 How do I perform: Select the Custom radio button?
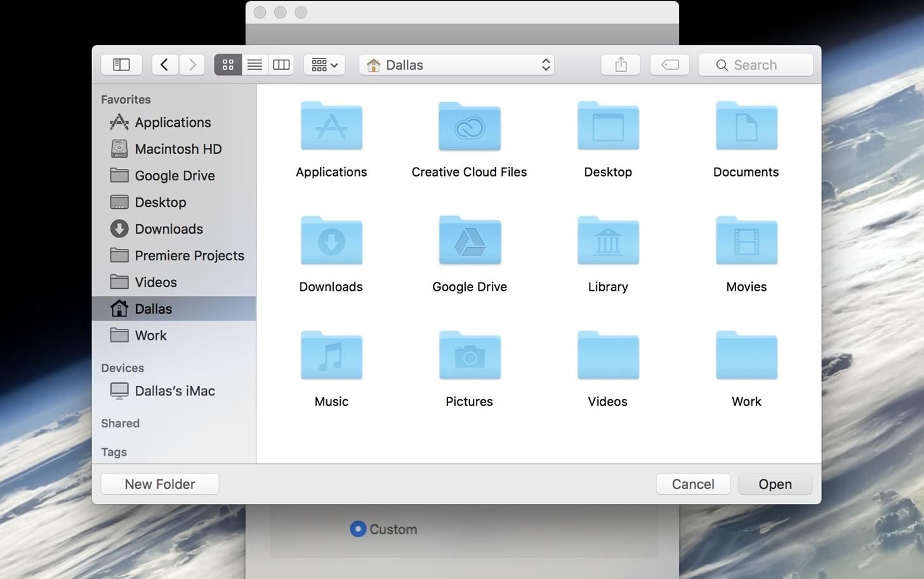pyautogui.click(x=357, y=529)
